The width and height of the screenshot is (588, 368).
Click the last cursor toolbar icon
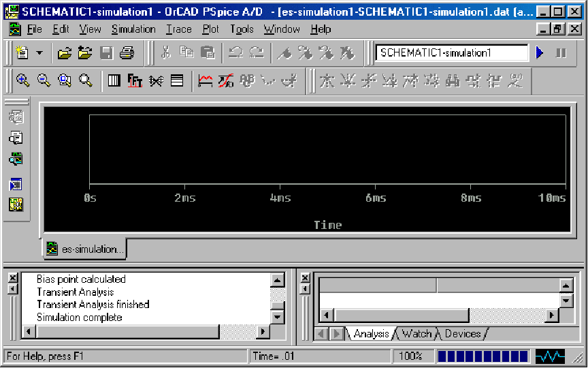(516, 80)
